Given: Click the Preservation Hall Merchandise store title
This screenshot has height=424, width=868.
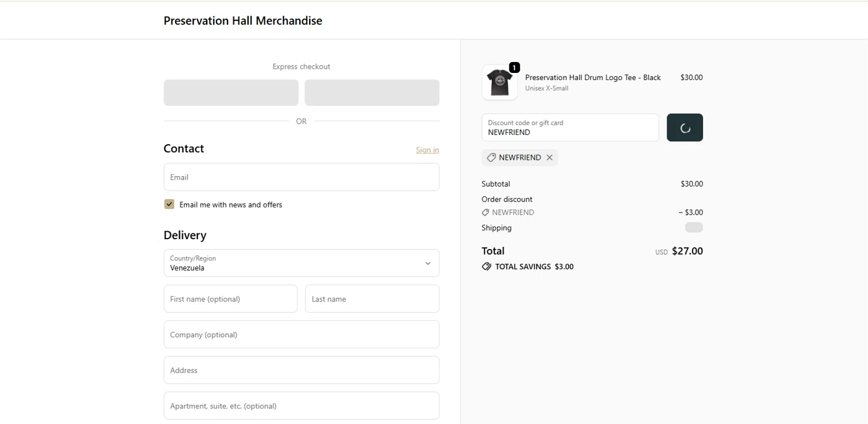Looking at the screenshot, I should tap(243, 21).
